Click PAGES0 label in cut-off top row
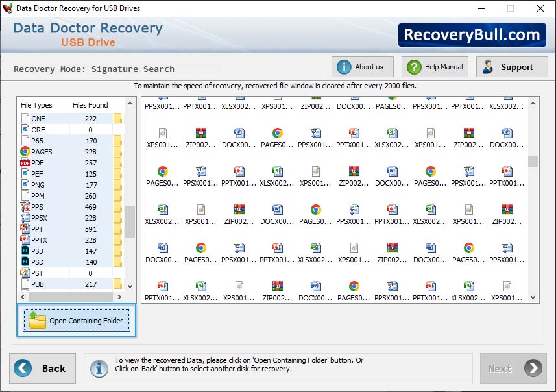The width and height of the screenshot is (556, 392). [392, 106]
